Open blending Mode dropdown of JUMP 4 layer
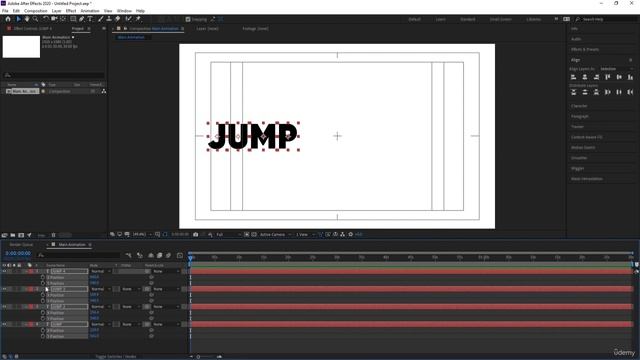This screenshot has width=640, height=360. pos(100,271)
